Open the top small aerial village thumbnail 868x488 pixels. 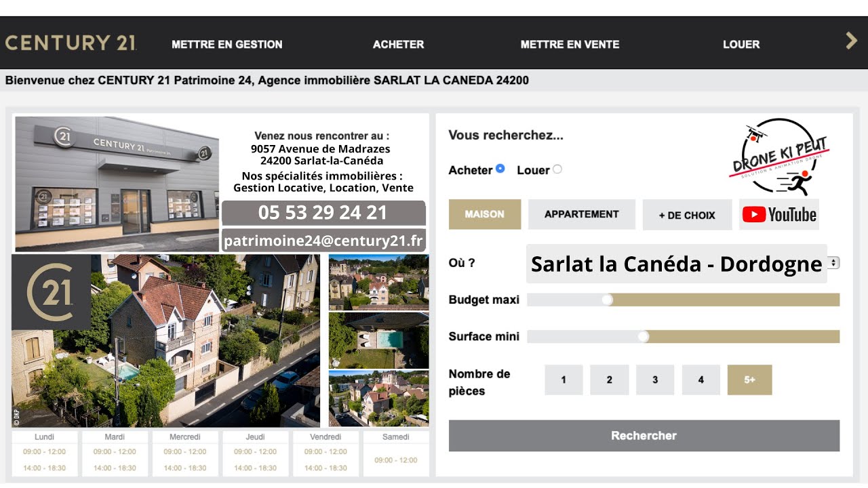[378, 282]
